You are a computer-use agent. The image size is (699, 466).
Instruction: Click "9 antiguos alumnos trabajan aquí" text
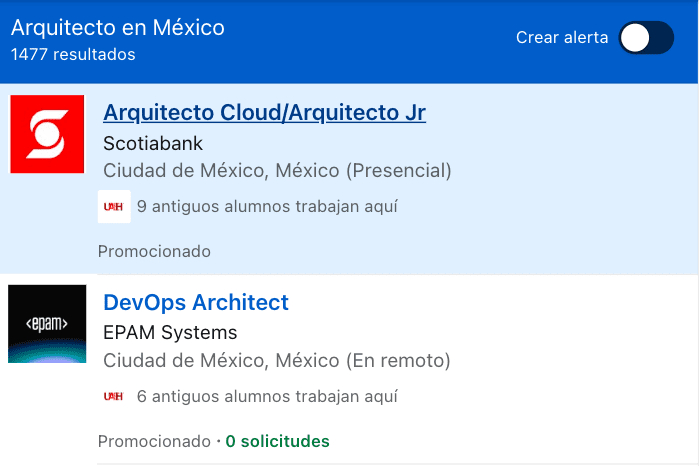click(267, 206)
